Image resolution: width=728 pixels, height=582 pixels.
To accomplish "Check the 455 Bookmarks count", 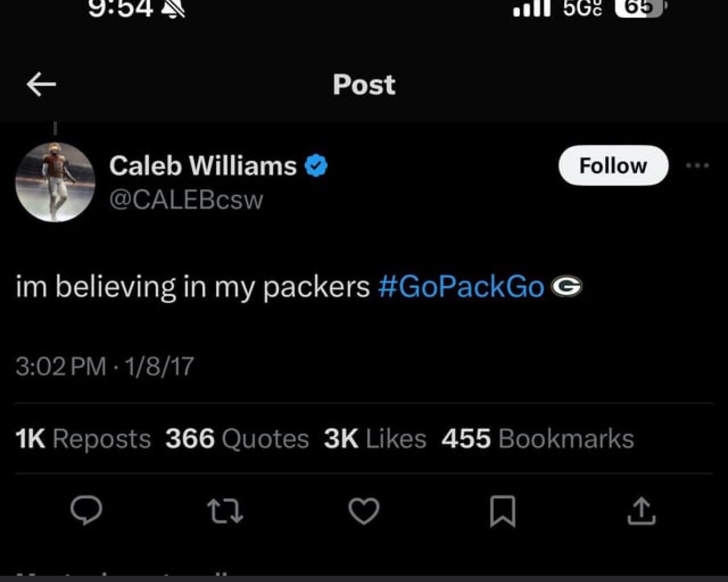I will click(537, 438).
